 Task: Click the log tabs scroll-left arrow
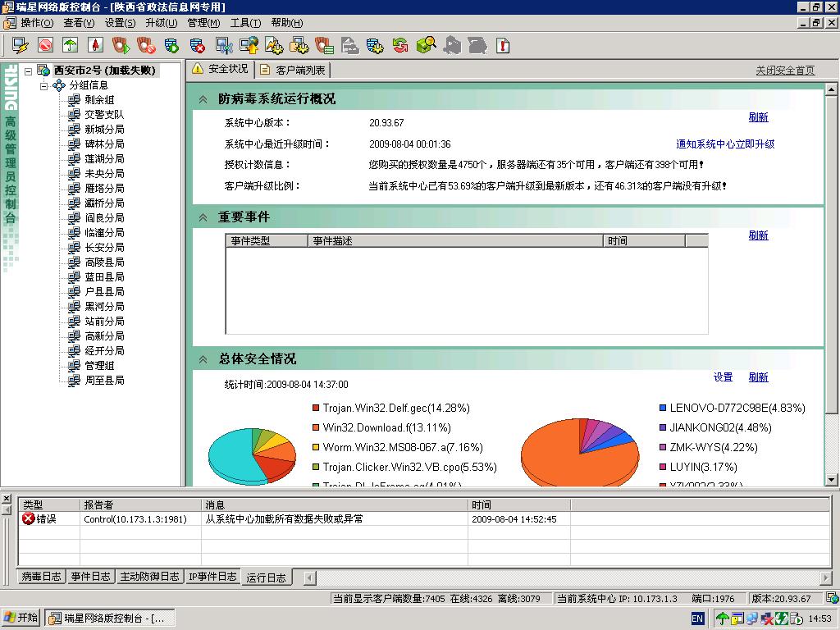(x=309, y=577)
